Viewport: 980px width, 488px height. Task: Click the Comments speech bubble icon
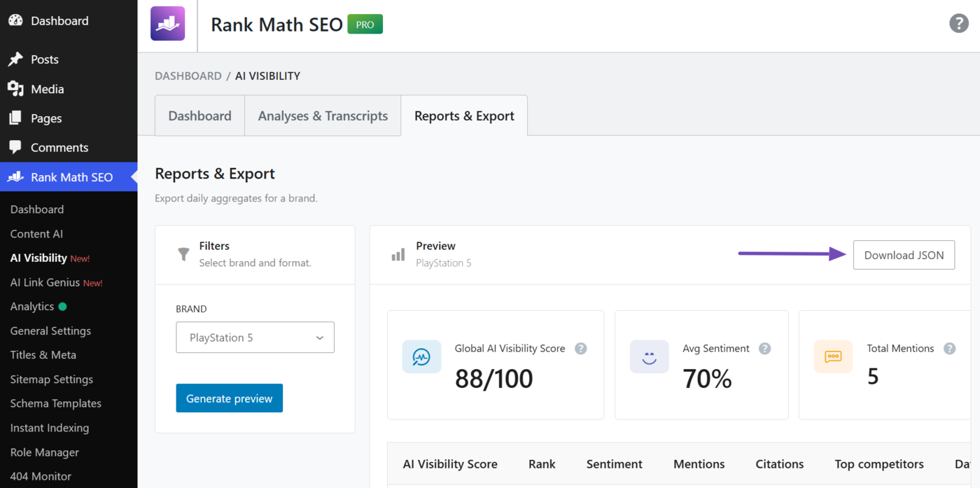(x=15, y=148)
